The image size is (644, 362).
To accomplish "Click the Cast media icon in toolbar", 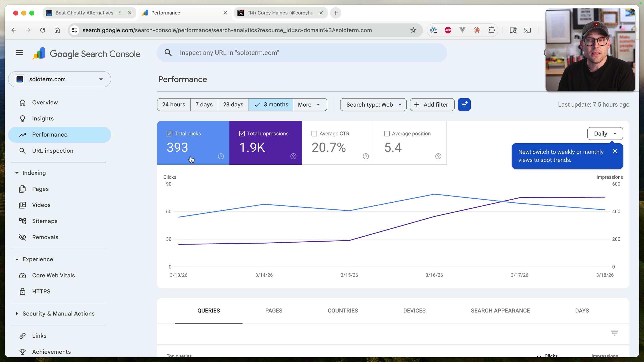I will coord(528,30).
